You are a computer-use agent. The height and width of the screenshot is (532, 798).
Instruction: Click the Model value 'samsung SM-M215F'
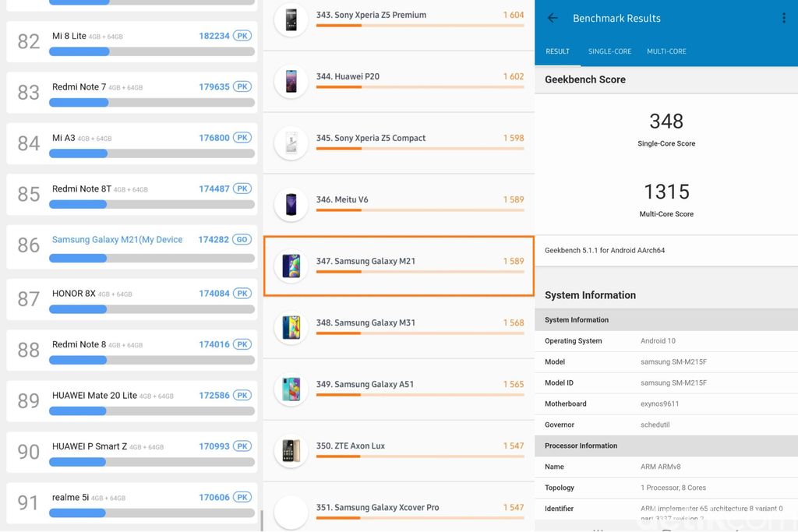tap(674, 361)
